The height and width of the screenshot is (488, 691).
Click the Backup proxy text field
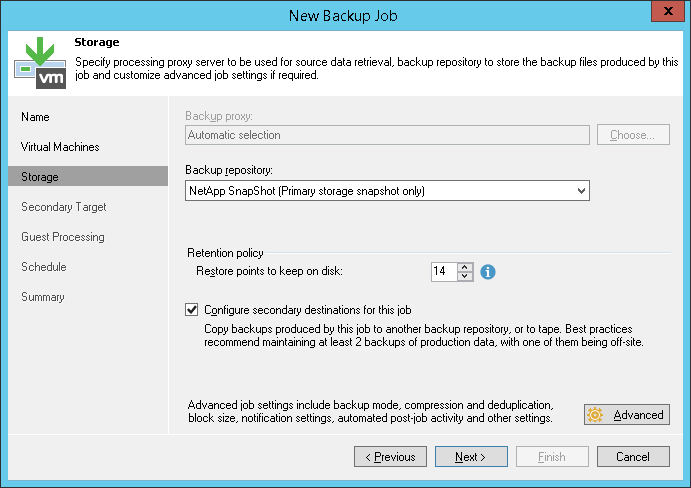[x=388, y=135]
